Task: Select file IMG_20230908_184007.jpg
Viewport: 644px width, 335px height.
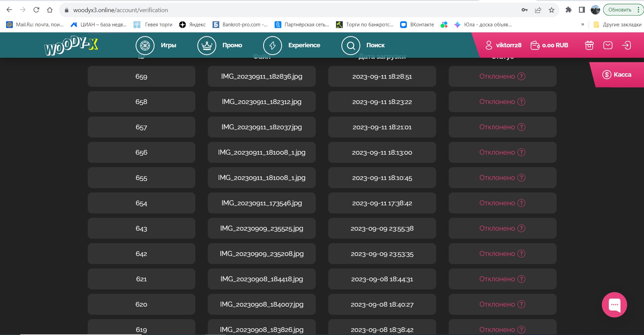Action: 262,304
